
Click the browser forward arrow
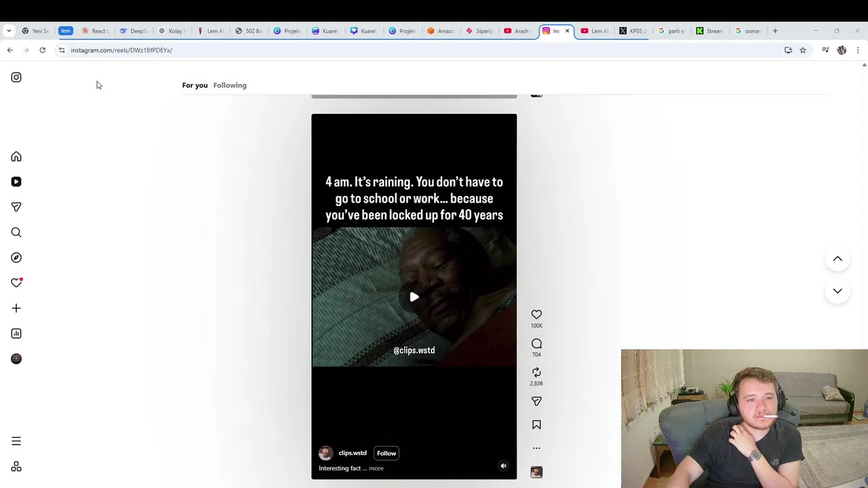click(26, 50)
